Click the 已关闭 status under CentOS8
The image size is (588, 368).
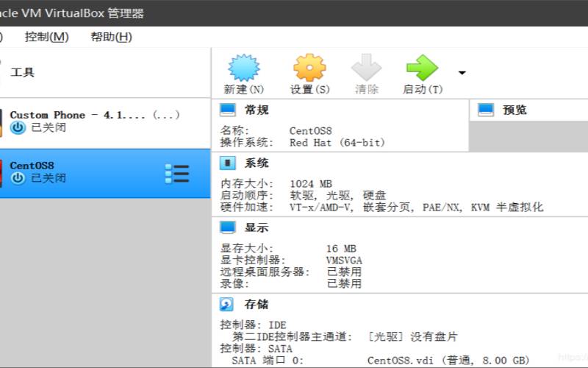point(49,178)
